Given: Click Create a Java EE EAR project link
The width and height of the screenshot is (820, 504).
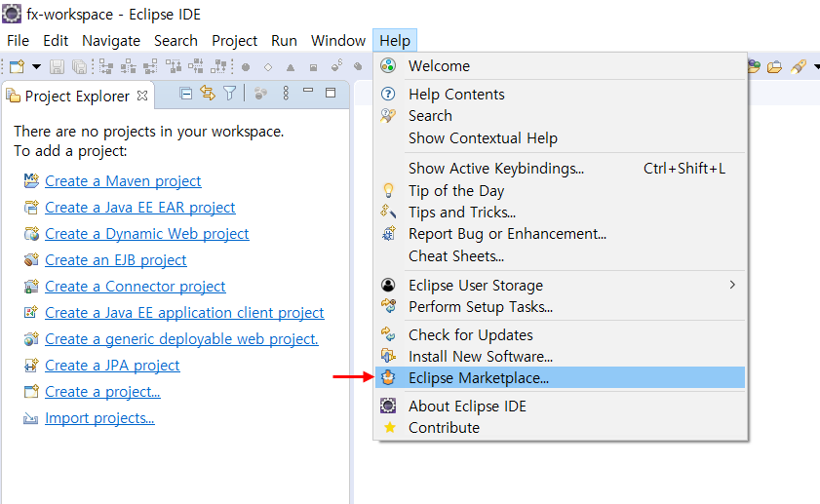Looking at the screenshot, I should pyautogui.click(x=140, y=208).
